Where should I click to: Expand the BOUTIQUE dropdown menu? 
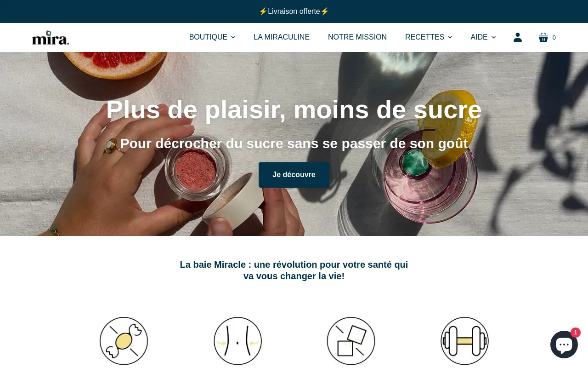pos(212,37)
